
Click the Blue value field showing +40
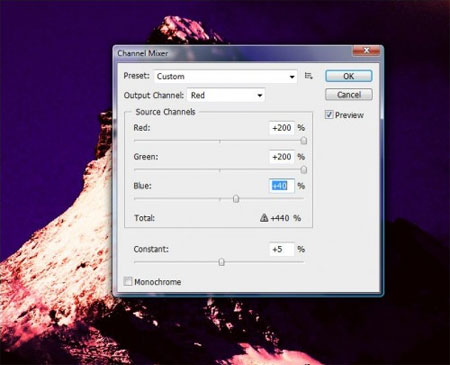(282, 186)
